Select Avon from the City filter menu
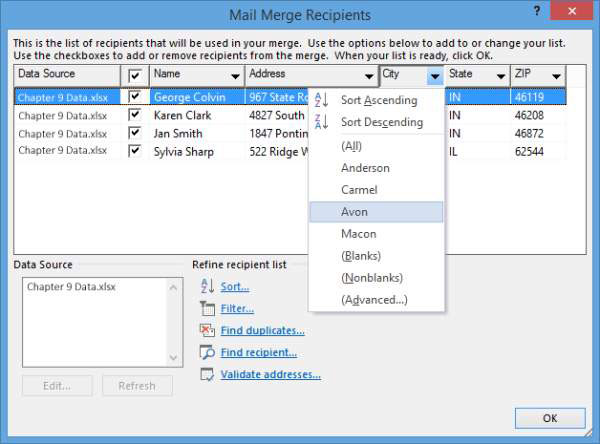 pos(354,212)
